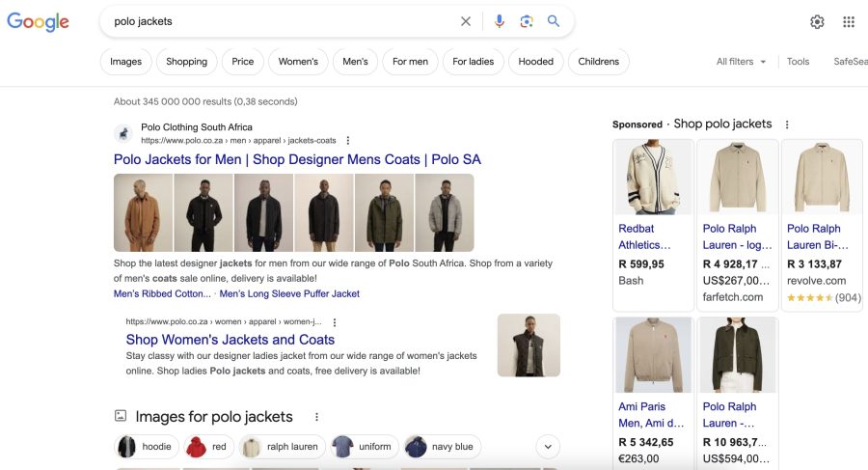The width and height of the screenshot is (868, 470).
Task: Click the magnifying glass search button
Action: (553, 21)
